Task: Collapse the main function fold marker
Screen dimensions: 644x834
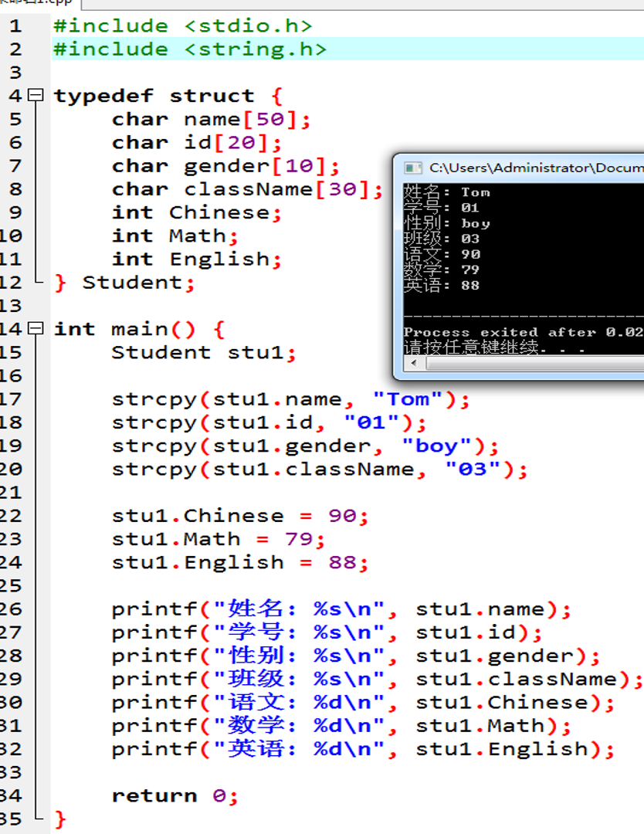Action: click(36, 328)
